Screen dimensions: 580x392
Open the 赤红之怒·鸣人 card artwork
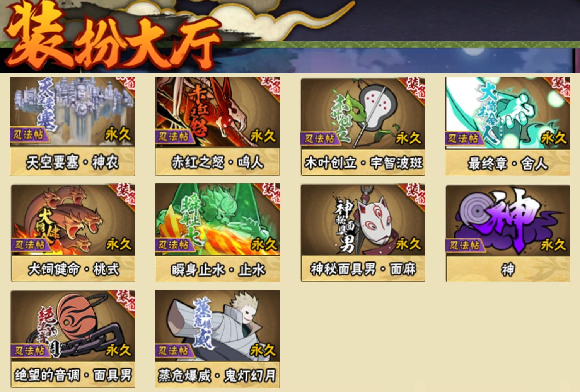217,112
